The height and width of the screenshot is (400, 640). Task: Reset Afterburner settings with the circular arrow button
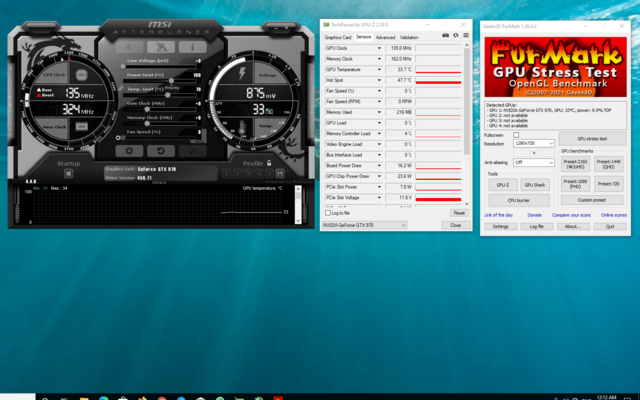click(x=161, y=151)
